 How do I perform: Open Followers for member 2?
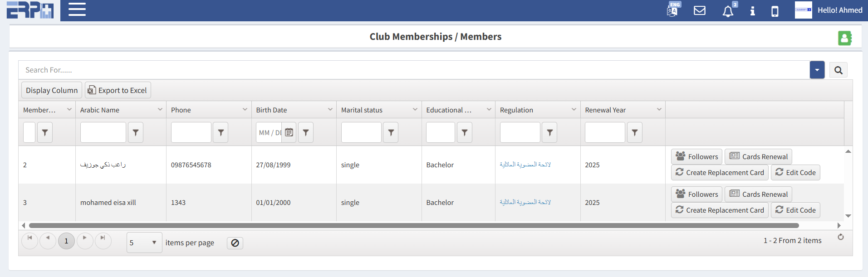click(x=696, y=156)
